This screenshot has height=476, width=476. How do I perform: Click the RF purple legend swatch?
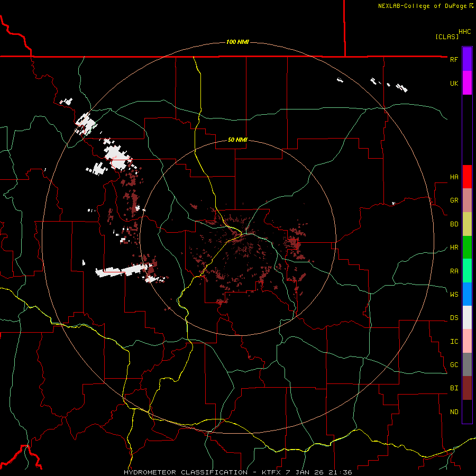click(x=467, y=59)
